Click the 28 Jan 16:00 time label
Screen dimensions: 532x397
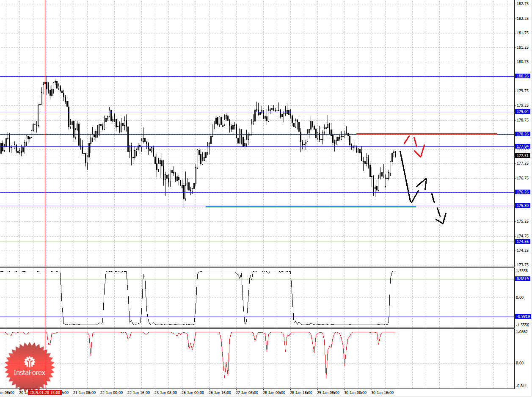click(x=301, y=393)
